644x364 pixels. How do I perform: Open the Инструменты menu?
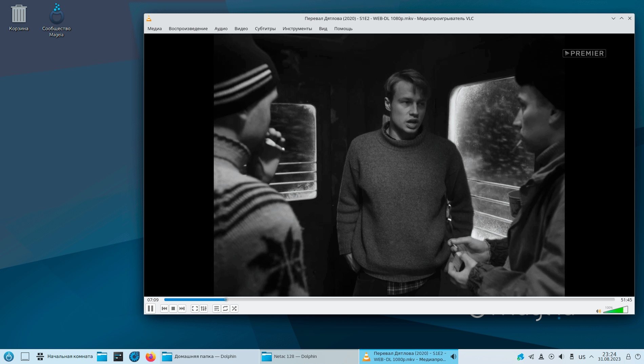[297, 29]
